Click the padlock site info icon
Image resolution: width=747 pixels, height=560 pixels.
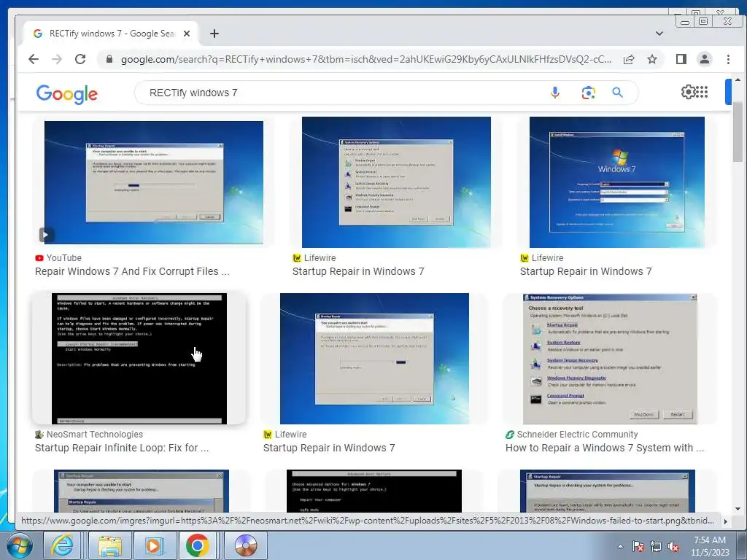[x=109, y=59]
